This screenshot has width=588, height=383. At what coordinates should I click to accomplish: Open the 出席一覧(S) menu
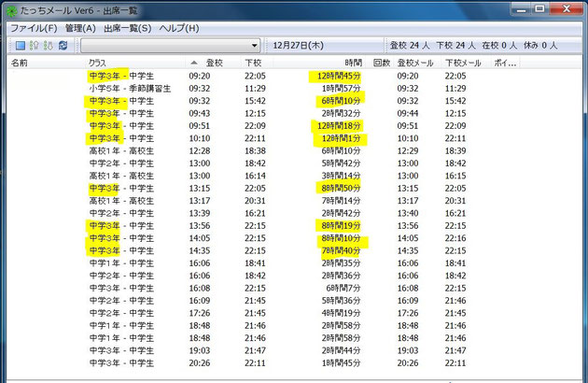(x=128, y=28)
